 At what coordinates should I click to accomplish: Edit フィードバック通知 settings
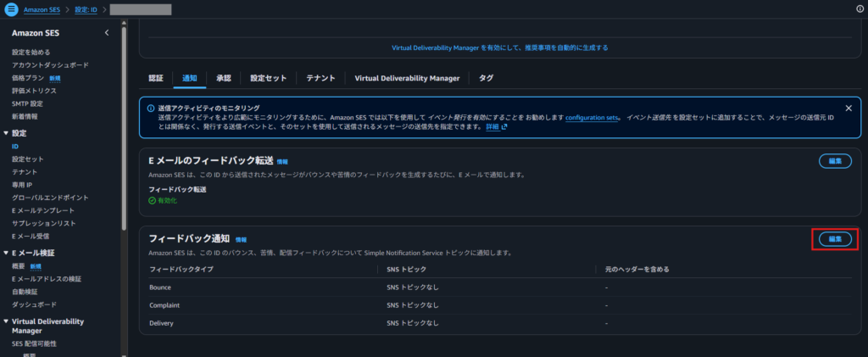[x=835, y=239]
